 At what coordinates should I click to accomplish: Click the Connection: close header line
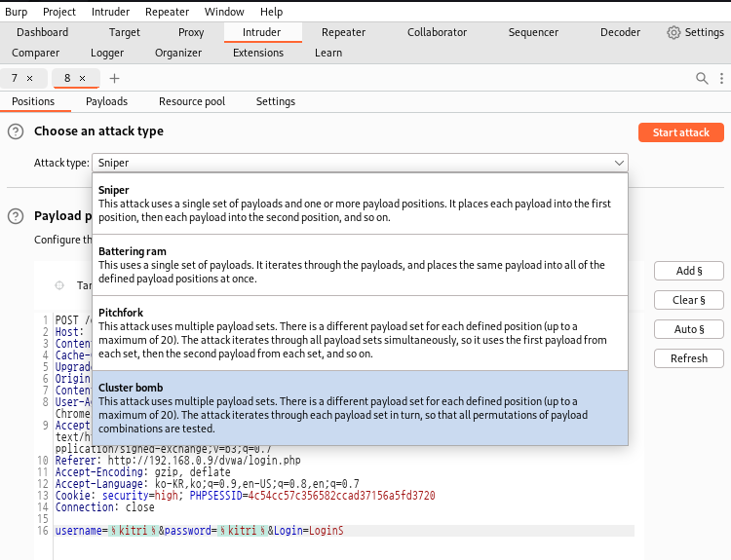[104, 507]
